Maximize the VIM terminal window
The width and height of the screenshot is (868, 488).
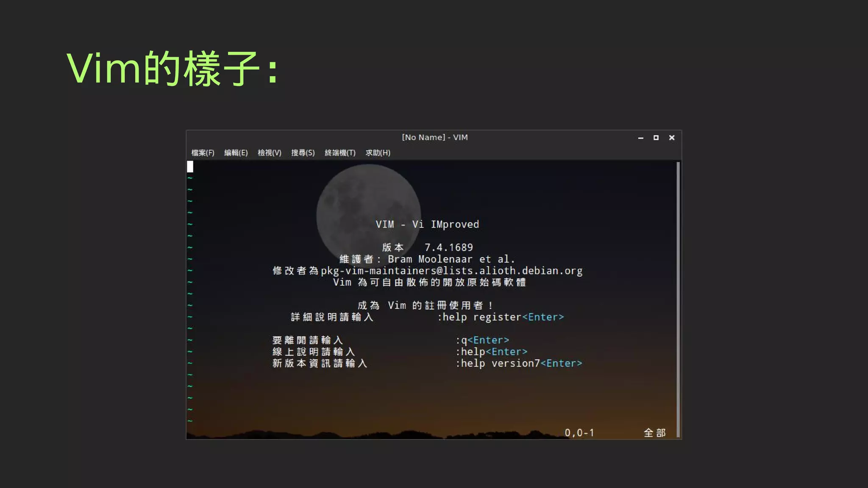[x=656, y=138]
